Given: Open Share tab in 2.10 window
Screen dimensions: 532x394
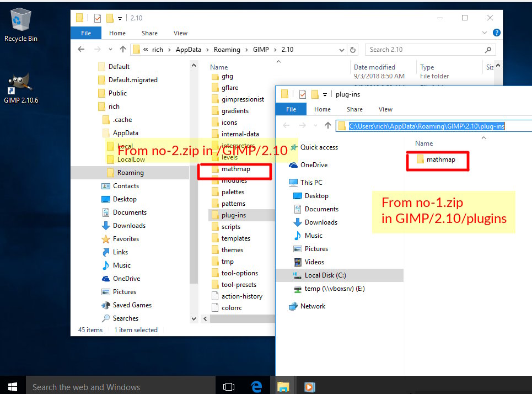Looking at the screenshot, I should click(149, 33).
